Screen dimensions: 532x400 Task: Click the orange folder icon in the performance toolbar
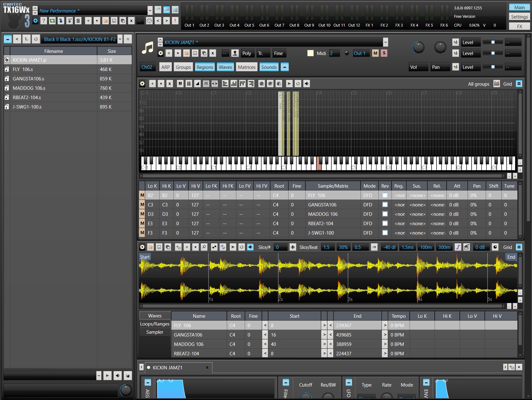click(x=105, y=21)
